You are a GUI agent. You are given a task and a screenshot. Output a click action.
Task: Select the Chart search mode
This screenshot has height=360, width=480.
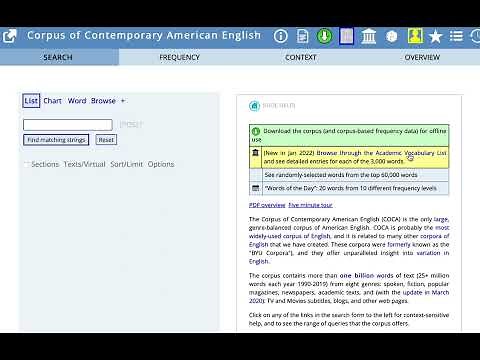[53, 101]
